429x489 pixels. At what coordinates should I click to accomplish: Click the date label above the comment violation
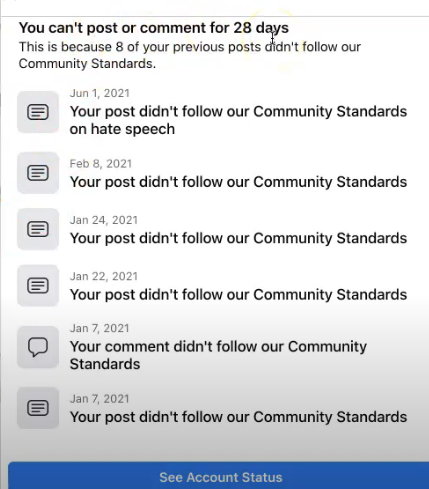pyautogui.click(x=99, y=328)
